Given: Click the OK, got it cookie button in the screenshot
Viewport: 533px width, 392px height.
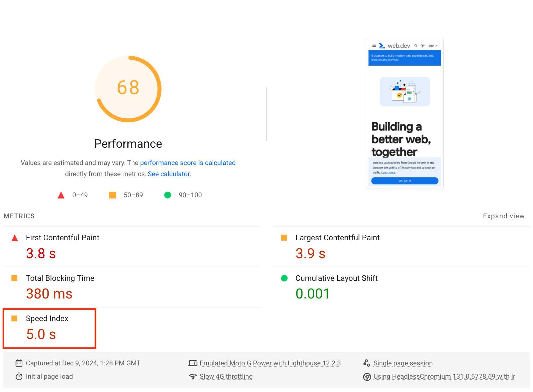Looking at the screenshot, I should 404,181.
